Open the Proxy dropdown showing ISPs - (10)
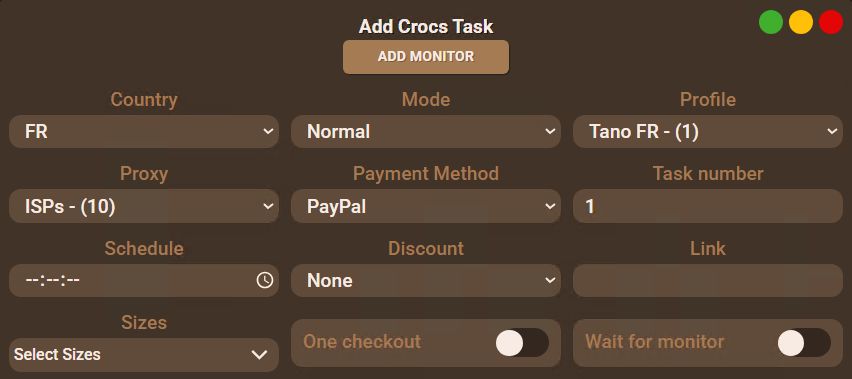The height and width of the screenshot is (379, 852). (144, 206)
